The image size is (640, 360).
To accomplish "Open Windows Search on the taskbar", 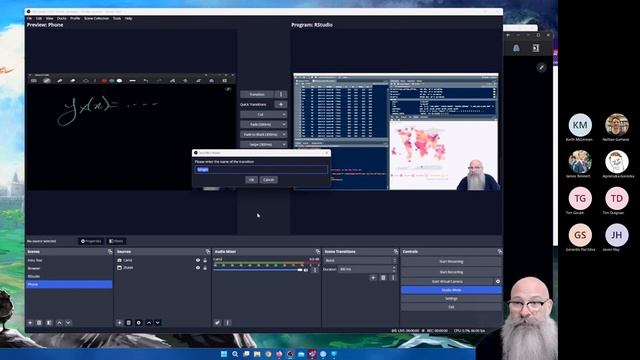I will pyautogui.click(x=235, y=354).
